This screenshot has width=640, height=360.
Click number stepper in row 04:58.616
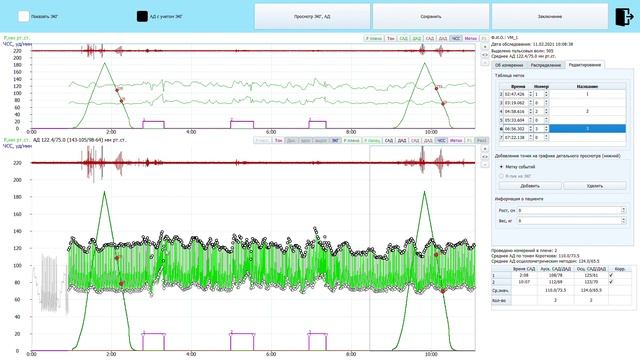tap(546, 111)
